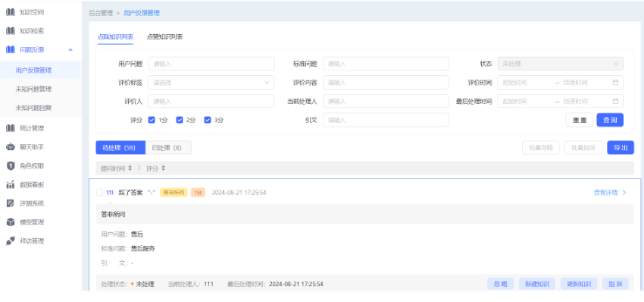Collapse the 问题反馈 menu chevron
644x302 pixels.
[70, 50]
